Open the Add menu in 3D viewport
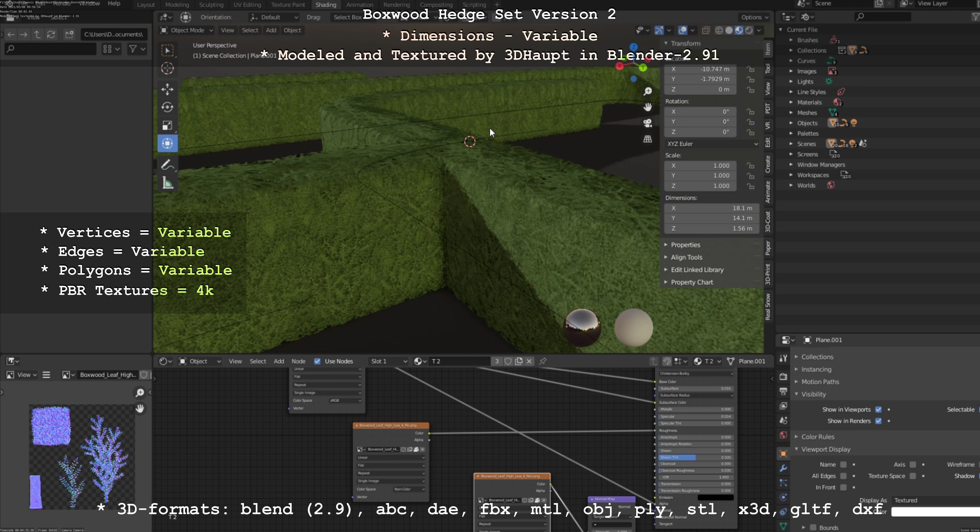This screenshot has height=532, width=980. 271,30
